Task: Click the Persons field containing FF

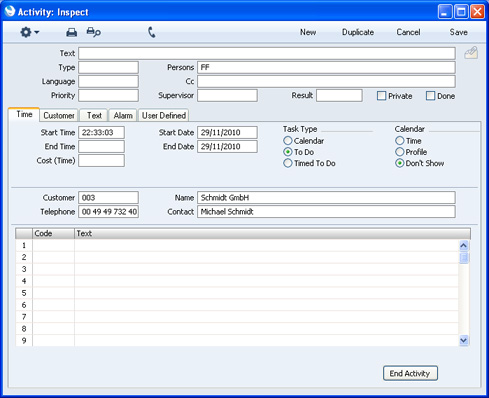Action: pyautogui.click(x=326, y=67)
